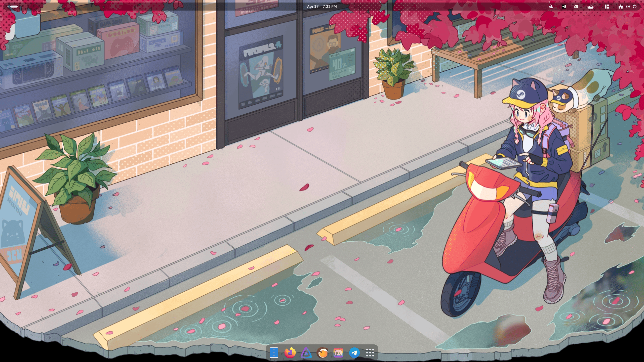Click the Discord tray icon in top bar

[x=576, y=7]
